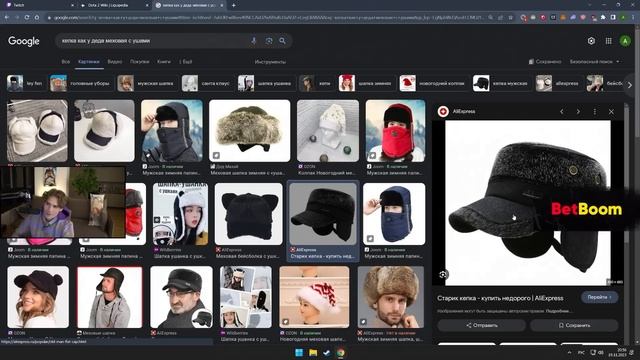Select the головные уборы suggestion chip
This screenshot has height=360, width=640.
pos(80,83)
